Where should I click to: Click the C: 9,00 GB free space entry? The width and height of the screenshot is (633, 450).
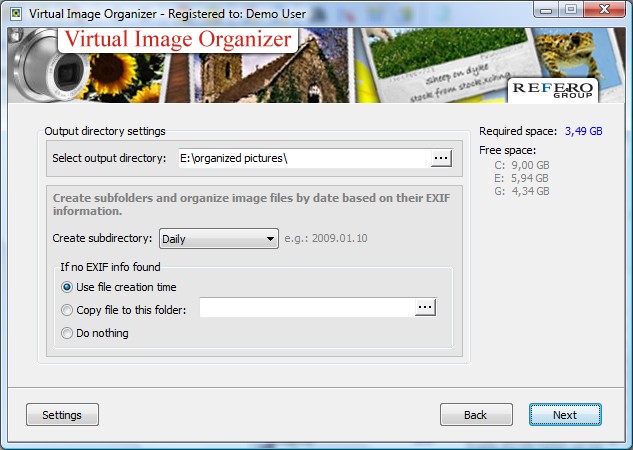click(x=522, y=165)
